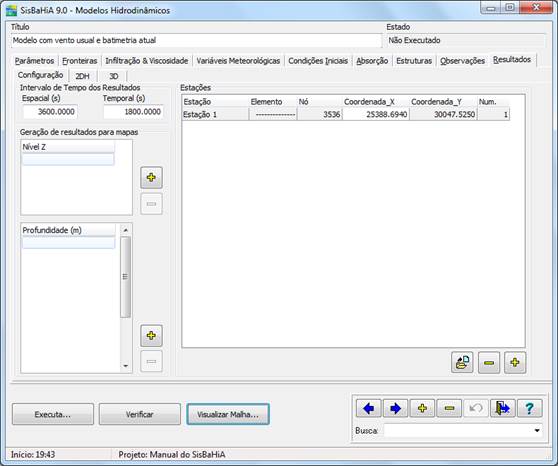
Task: Click status bar 'Projeto: Manual do SisBaHiA'
Action: [x=172, y=455]
